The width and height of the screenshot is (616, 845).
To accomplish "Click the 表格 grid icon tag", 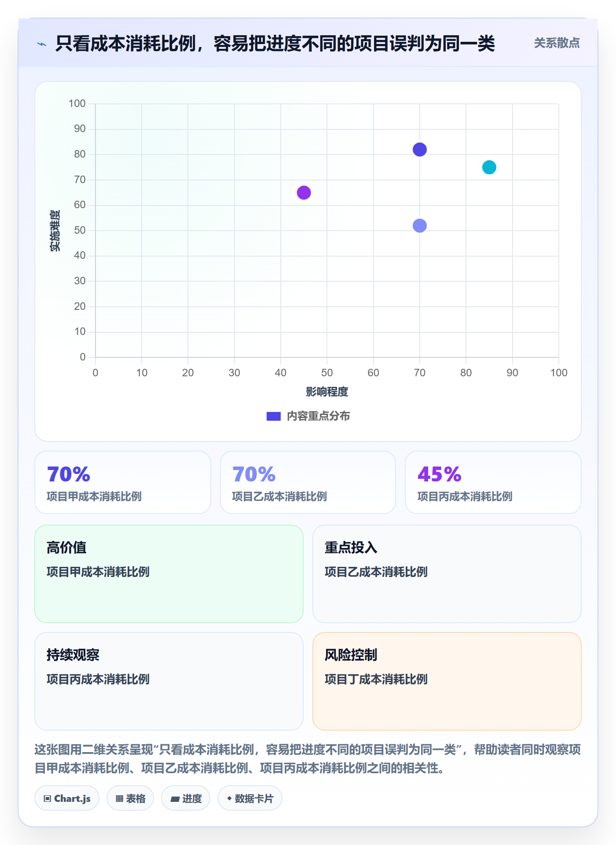I will pyautogui.click(x=130, y=798).
